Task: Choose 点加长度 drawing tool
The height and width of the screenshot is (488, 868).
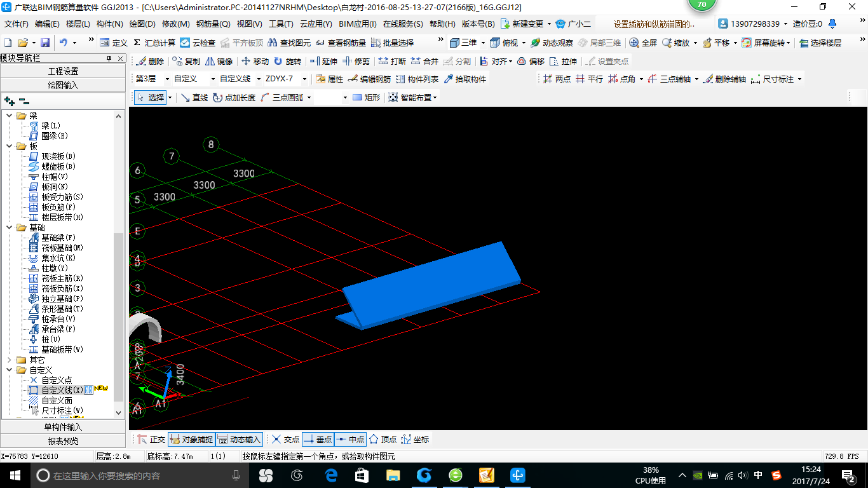Action: click(x=234, y=97)
